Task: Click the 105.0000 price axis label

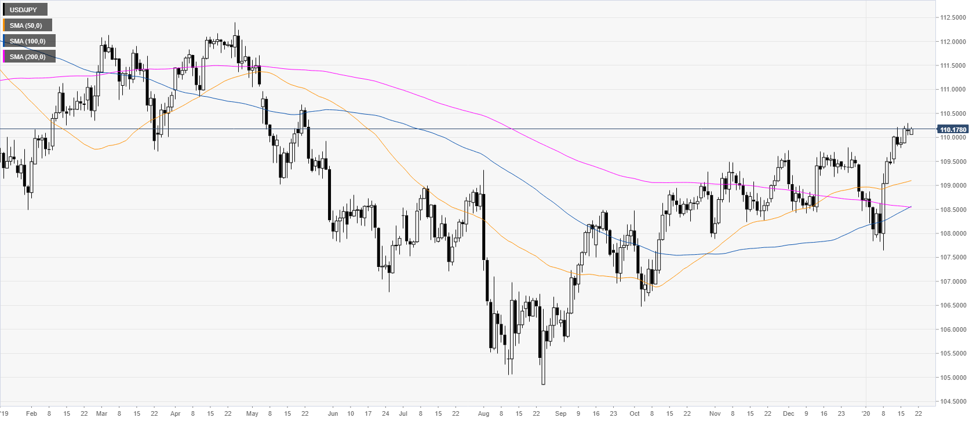Action: [x=953, y=378]
